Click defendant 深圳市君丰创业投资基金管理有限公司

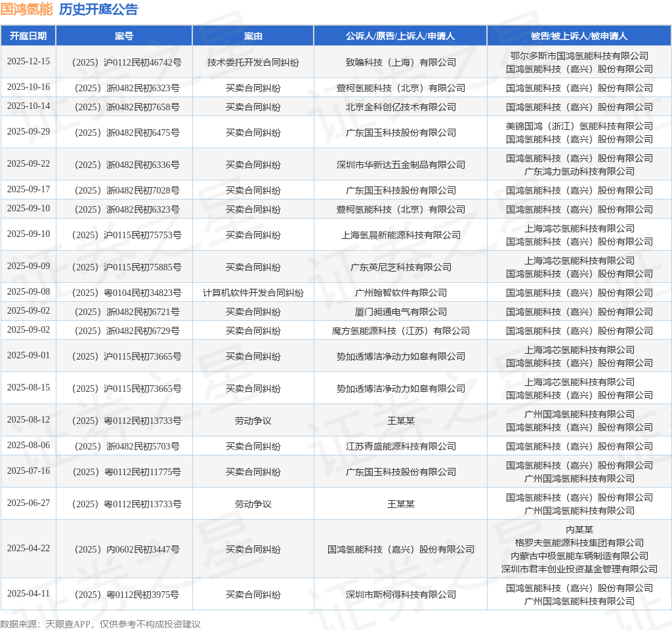click(x=579, y=569)
